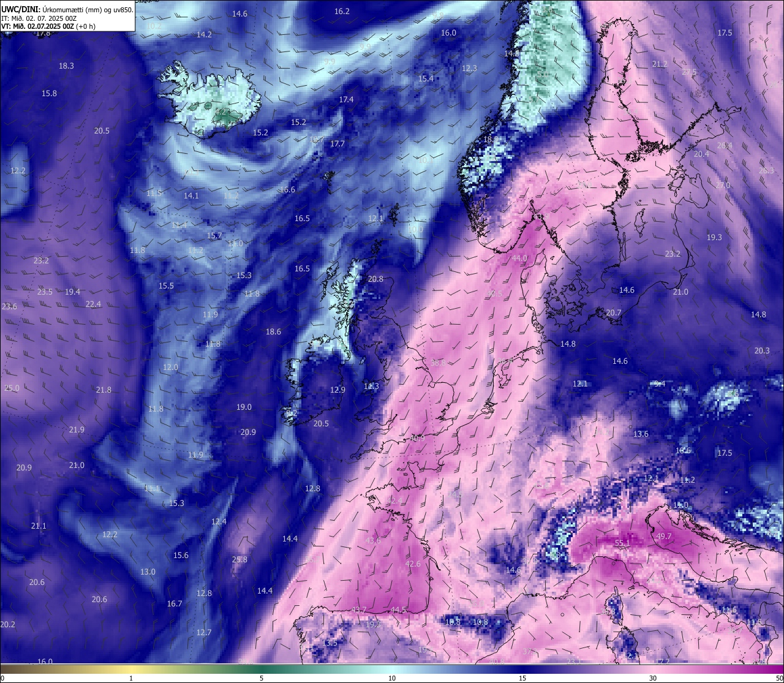
Task: Click the 19.4 value label
Action: point(73,292)
